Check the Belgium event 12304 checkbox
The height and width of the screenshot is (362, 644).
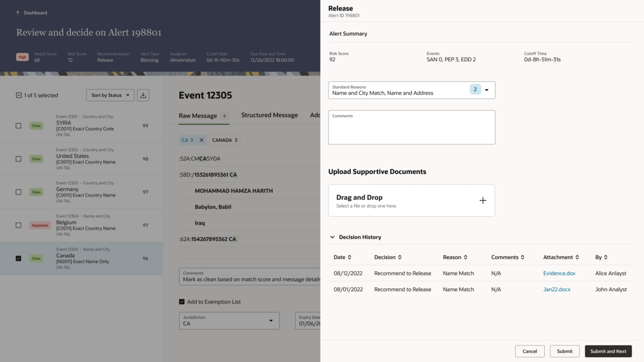(19, 225)
